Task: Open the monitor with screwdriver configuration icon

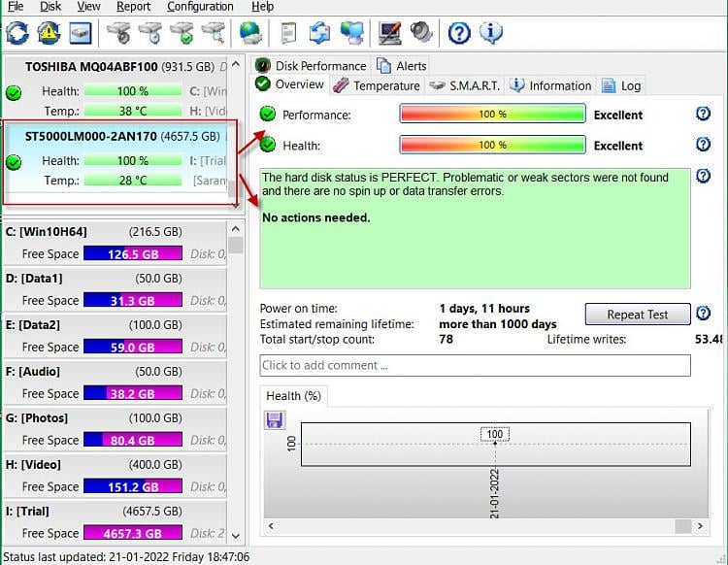Action: 389,33
